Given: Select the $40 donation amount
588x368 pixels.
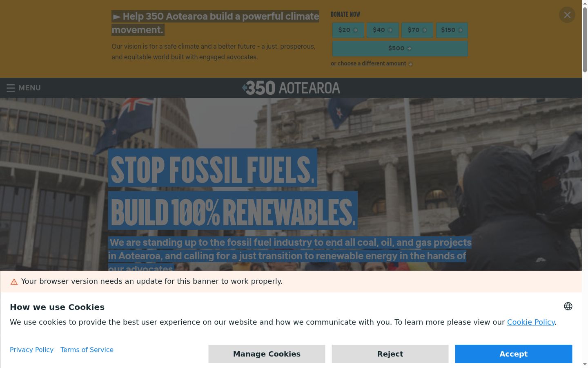Looking at the screenshot, I should point(383,30).
